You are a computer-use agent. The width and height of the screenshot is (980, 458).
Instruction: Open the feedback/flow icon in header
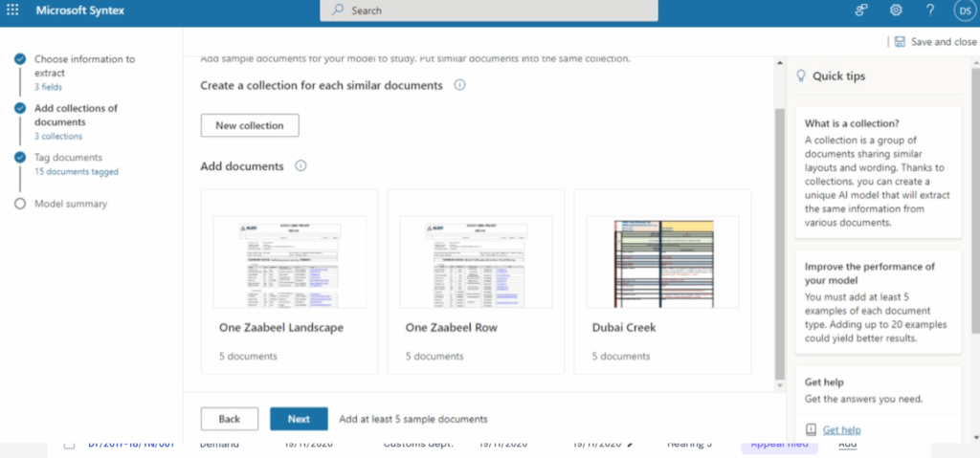pos(861,11)
